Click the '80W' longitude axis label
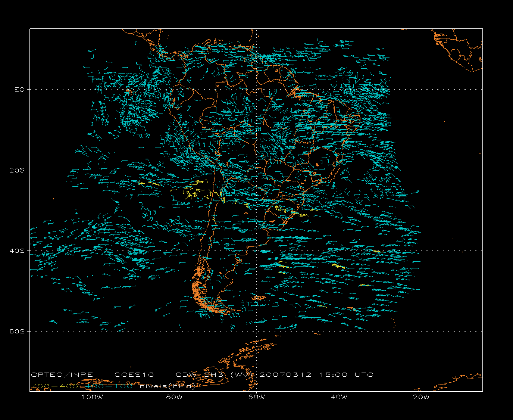 tap(174, 397)
